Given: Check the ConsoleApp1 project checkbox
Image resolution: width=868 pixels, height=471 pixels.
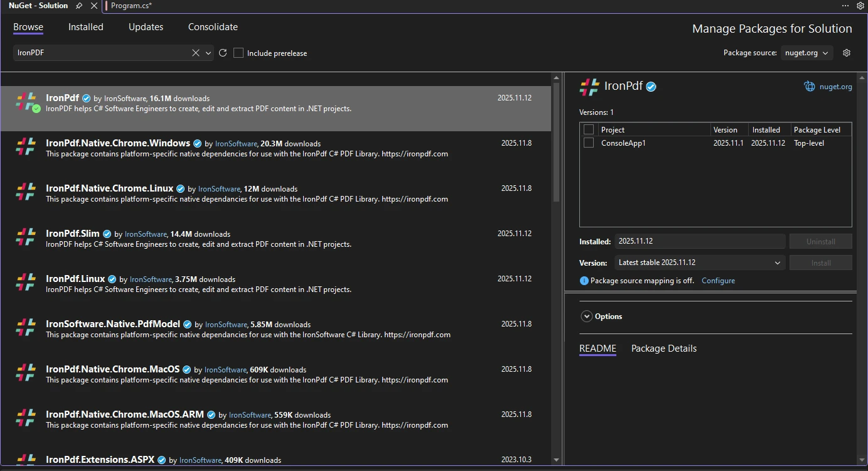Looking at the screenshot, I should tap(589, 143).
